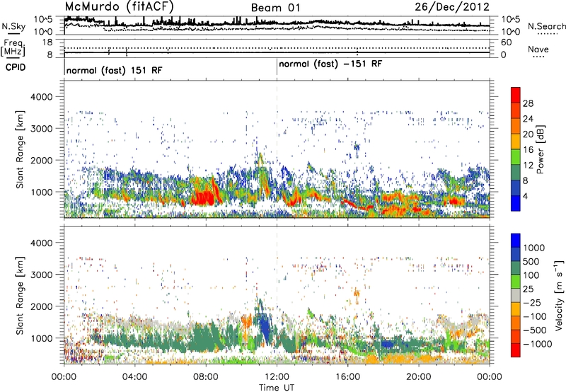The image size is (566, 392).
Task: Click the 500 label on velocity colorbar
Action: click(531, 262)
